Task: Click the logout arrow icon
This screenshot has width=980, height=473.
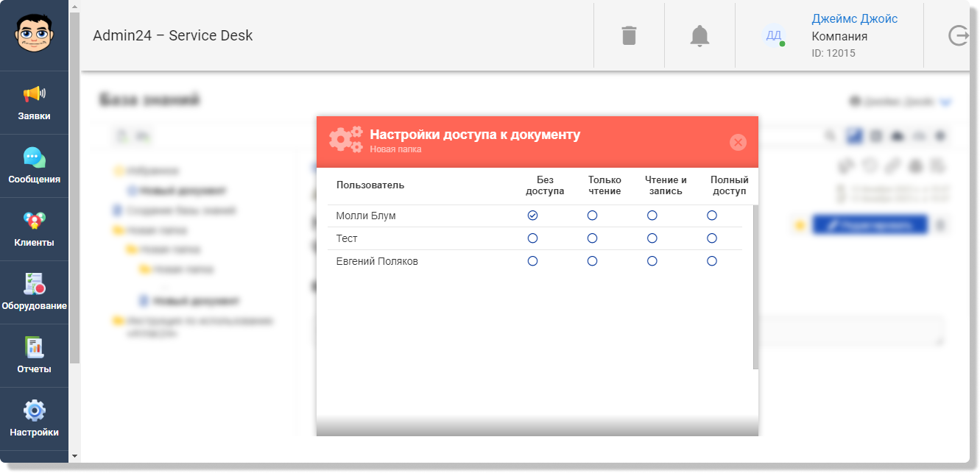Action: 958,35
